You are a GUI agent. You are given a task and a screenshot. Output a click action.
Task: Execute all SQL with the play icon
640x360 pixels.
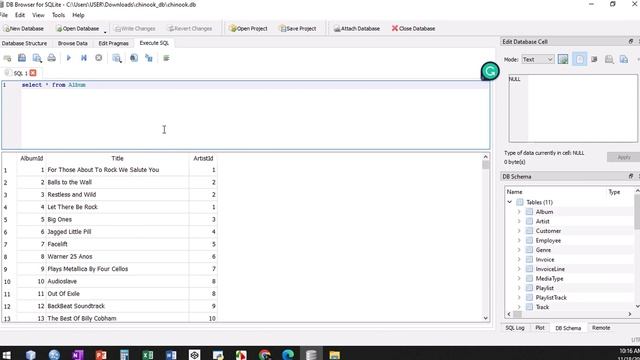point(69,58)
